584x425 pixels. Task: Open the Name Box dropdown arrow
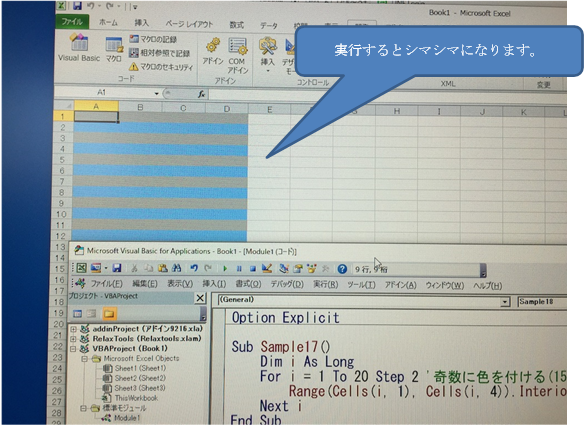point(156,93)
